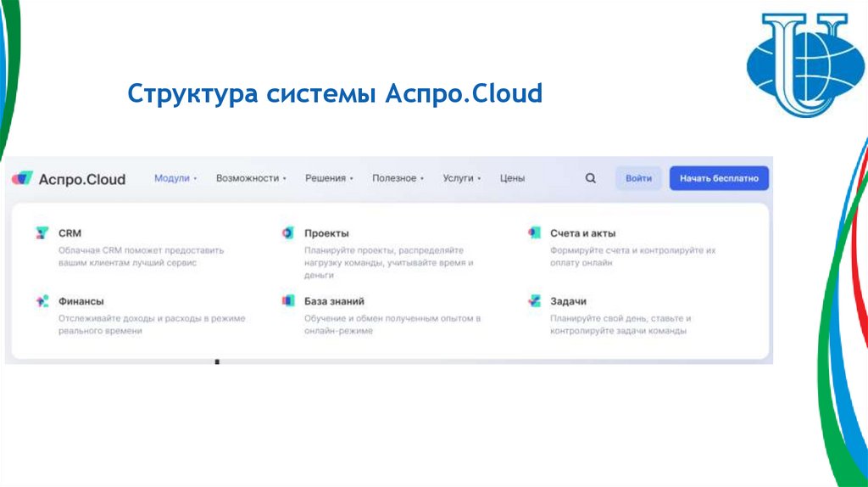
Task: Open the Задачи module link
Action: (568, 301)
